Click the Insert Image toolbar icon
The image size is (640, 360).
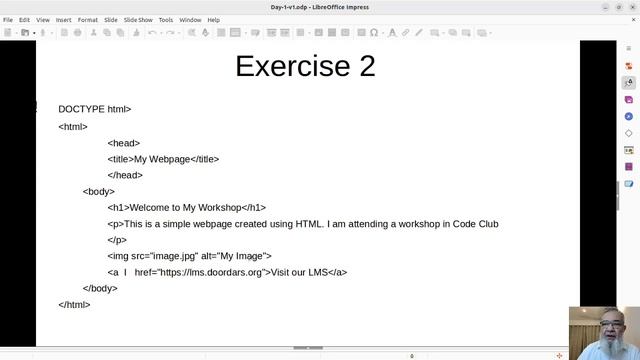pyautogui.click(x=318, y=33)
